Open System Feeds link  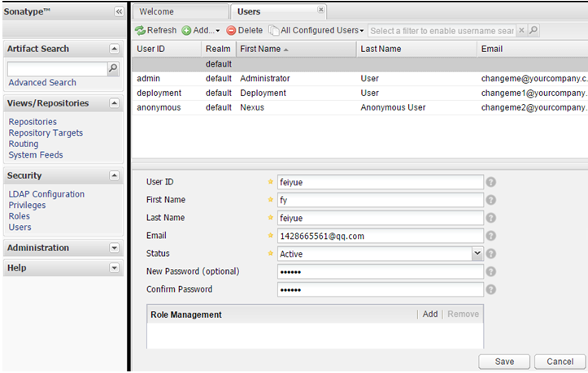point(36,155)
